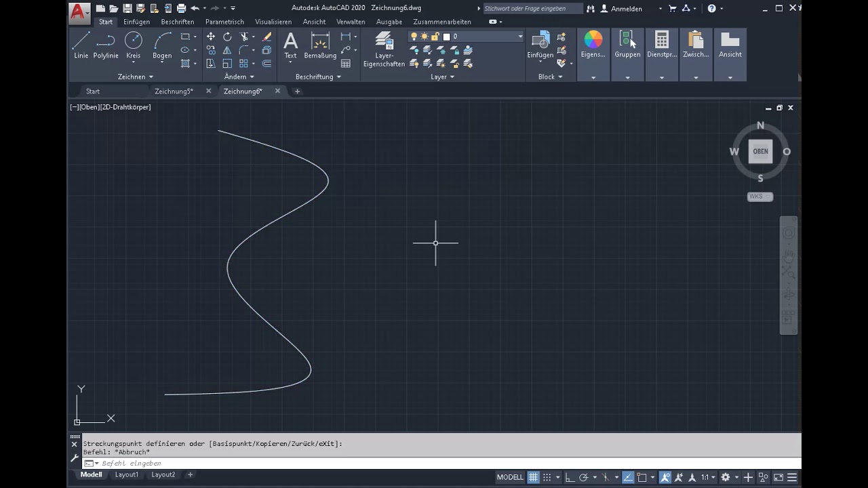This screenshot has height=488, width=868.
Task: Expand the Beschriftung panel
Action: [318, 77]
